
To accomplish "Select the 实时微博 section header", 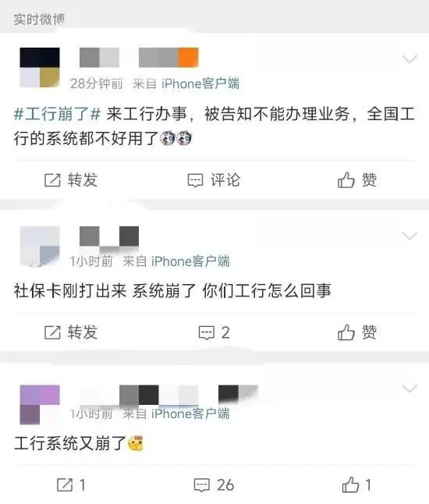I will click(39, 20).
